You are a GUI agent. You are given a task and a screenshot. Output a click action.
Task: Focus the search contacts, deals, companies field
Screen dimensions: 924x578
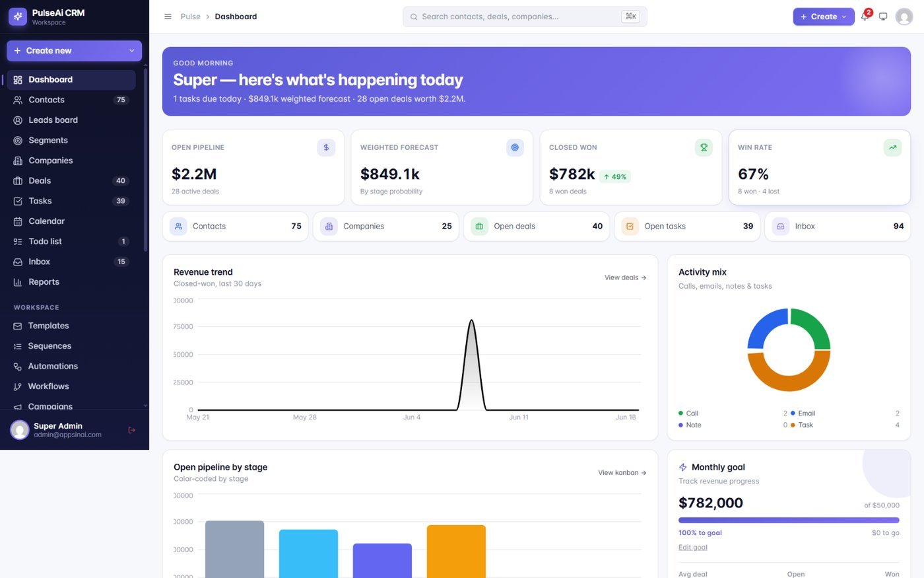coord(525,17)
